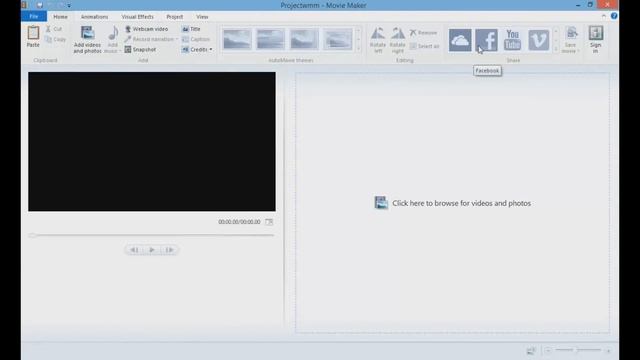Select the first AutoMovie theme thumbnail
Screen dimensions: 640x360
pos(237,39)
